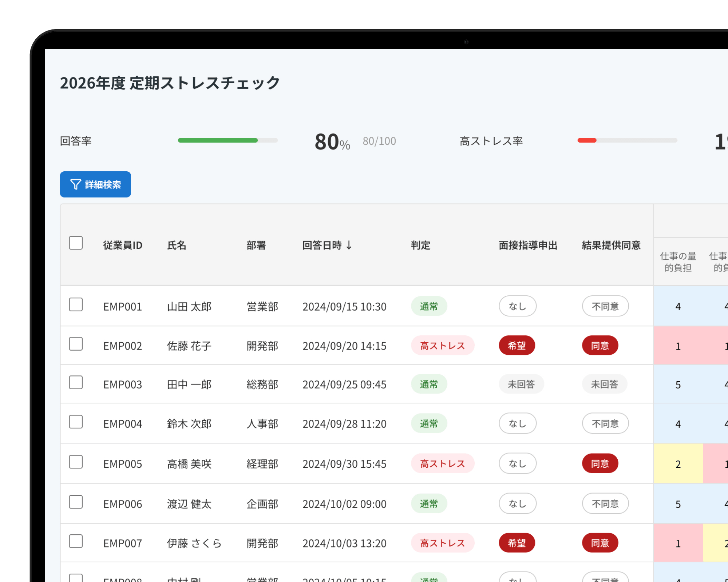Check the box for EMP003 row
This screenshot has width=728, height=582.
pos(76,382)
